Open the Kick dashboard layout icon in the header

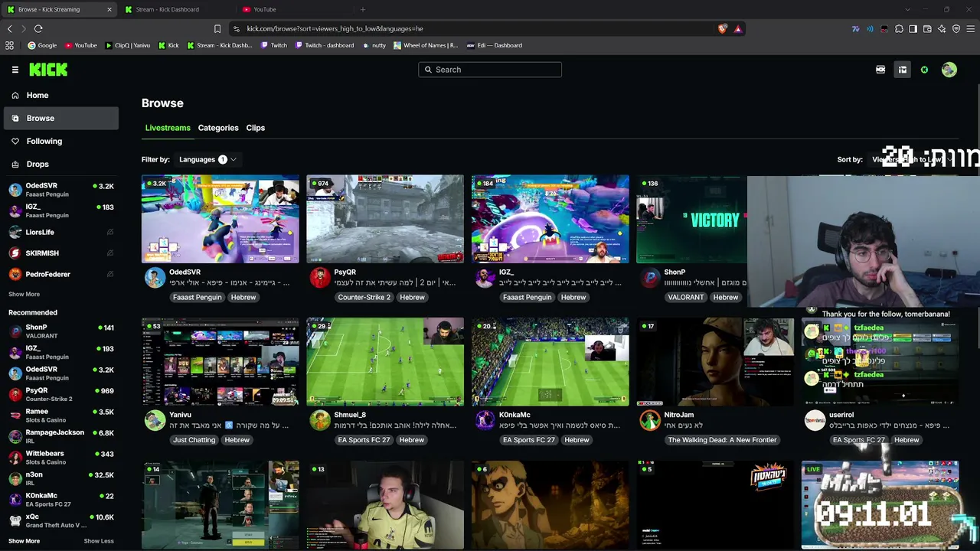point(903,70)
